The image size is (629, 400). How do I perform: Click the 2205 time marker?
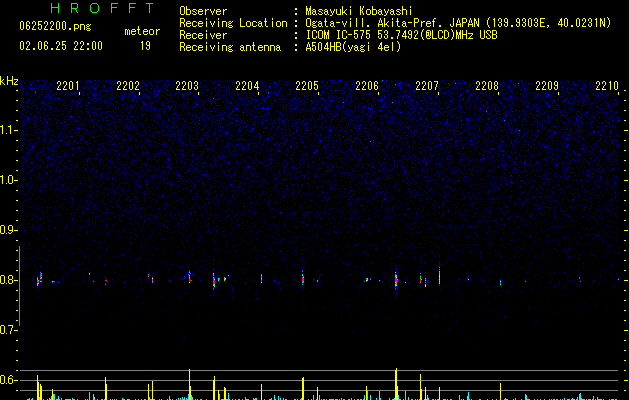pos(307,86)
